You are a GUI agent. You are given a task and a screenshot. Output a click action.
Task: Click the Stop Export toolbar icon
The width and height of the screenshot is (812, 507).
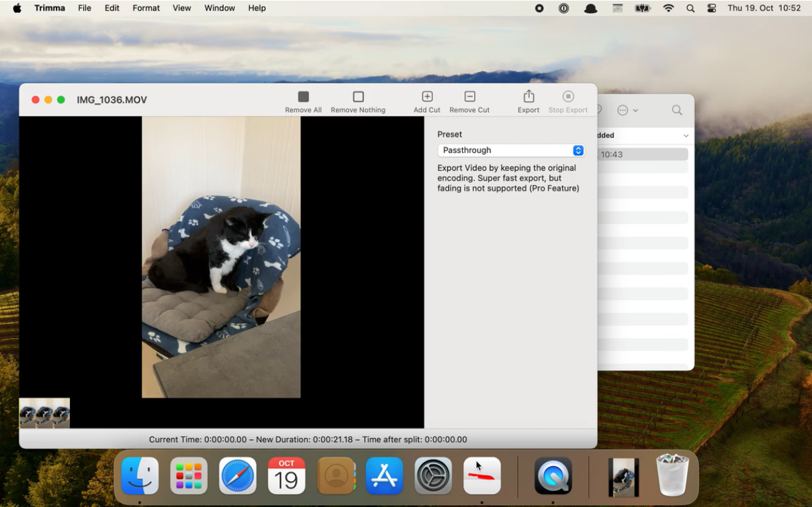click(568, 97)
